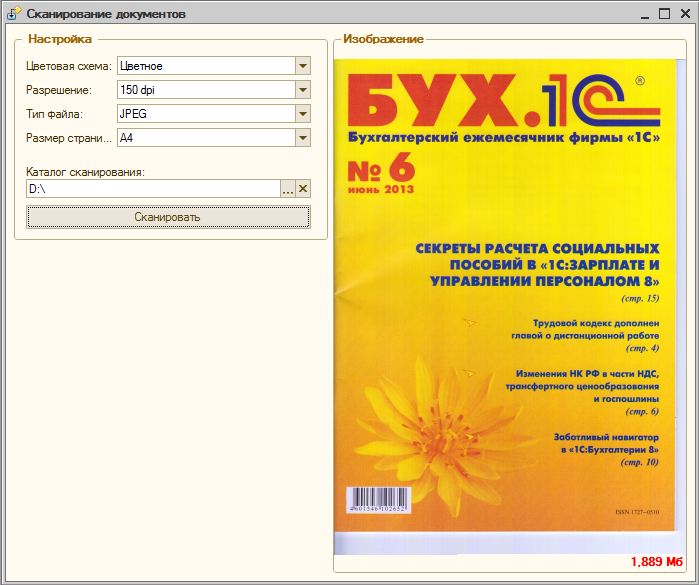The width and height of the screenshot is (699, 585).
Task: Open the Тип файла dropdown arrow
Action: click(303, 114)
